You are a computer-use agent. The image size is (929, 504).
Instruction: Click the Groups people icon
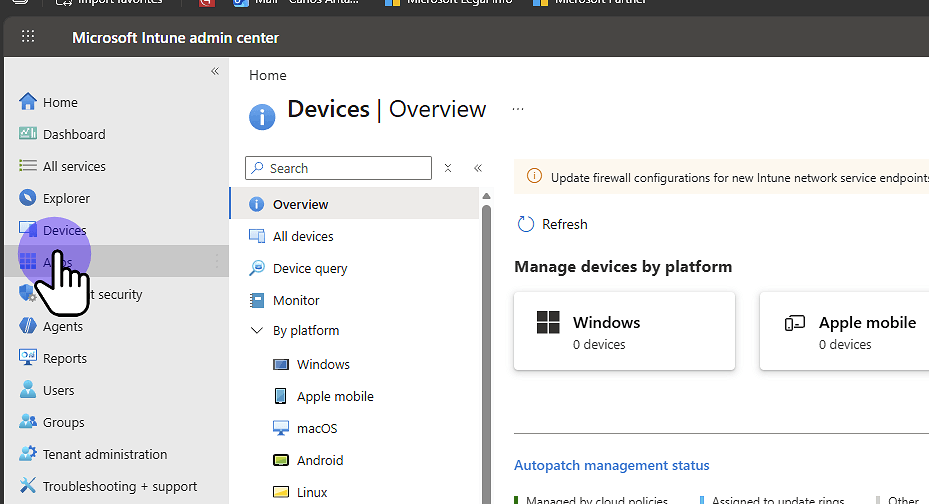pos(28,421)
